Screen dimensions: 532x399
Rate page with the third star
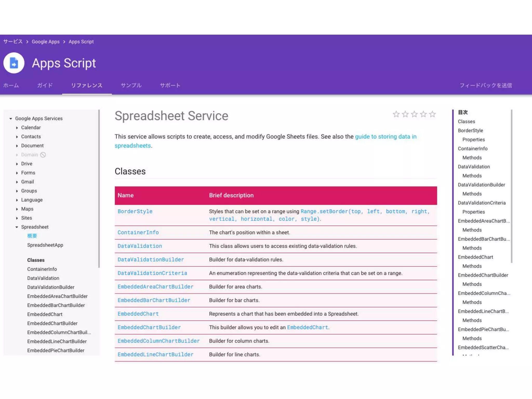[x=414, y=114]
